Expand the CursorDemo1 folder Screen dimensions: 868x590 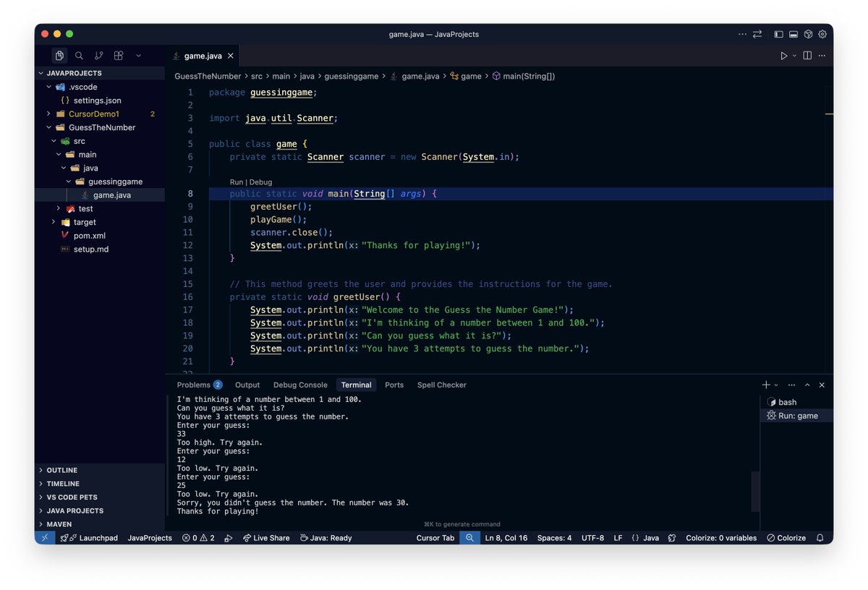100,114
